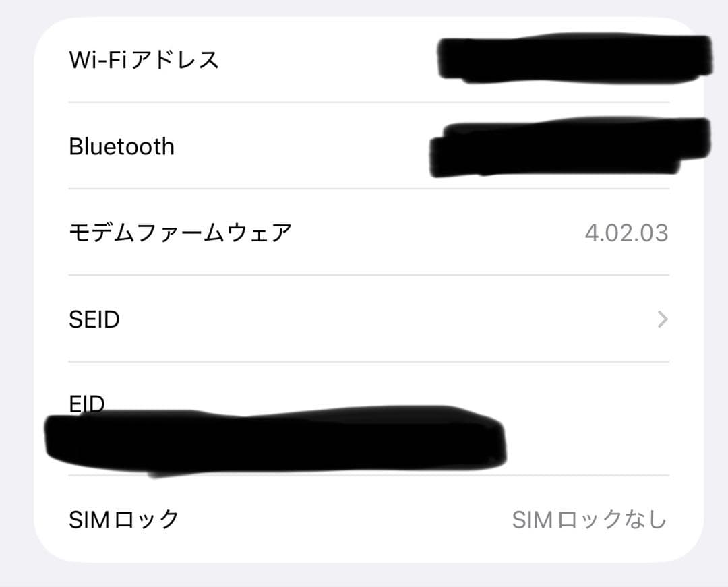Image resolution: width=728 pixels, height=587 pixels.
Task: Select the SEID text label
Action: [x=94, y=319]
